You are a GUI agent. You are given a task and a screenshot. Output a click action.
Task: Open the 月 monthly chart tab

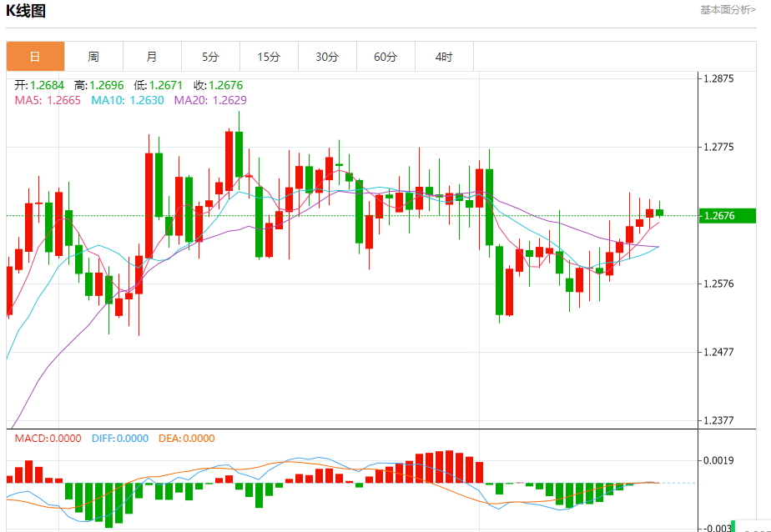click(152, 57)
